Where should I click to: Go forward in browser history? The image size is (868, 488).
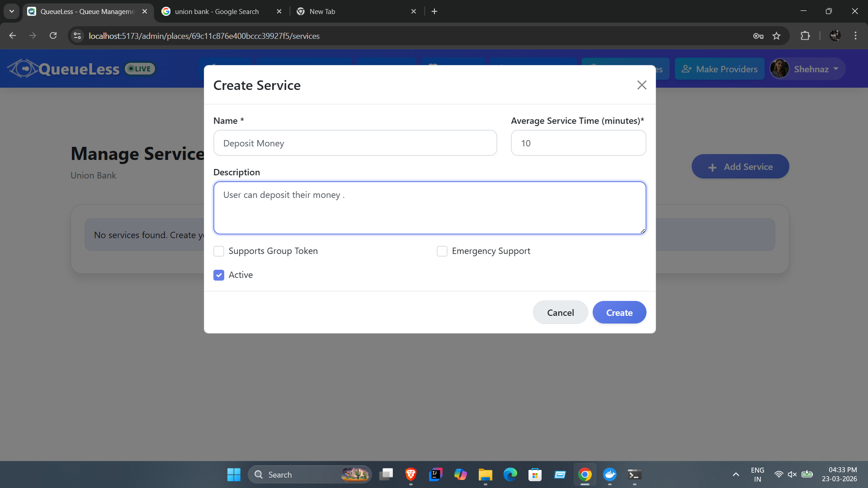click(x=33, y=36)
